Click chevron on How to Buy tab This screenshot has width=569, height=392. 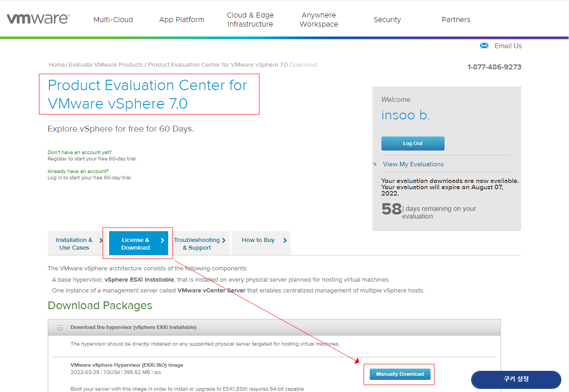pos(285,241)
